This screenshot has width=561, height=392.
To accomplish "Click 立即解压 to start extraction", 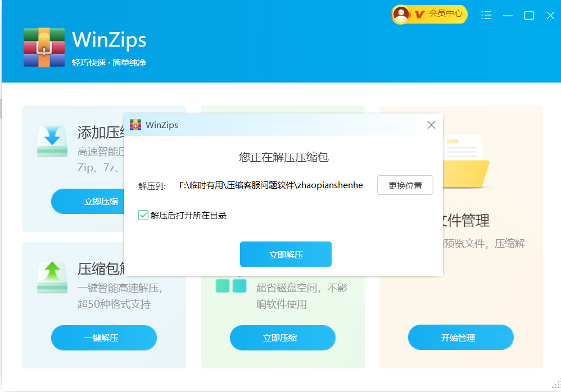I will coord(286,254).
